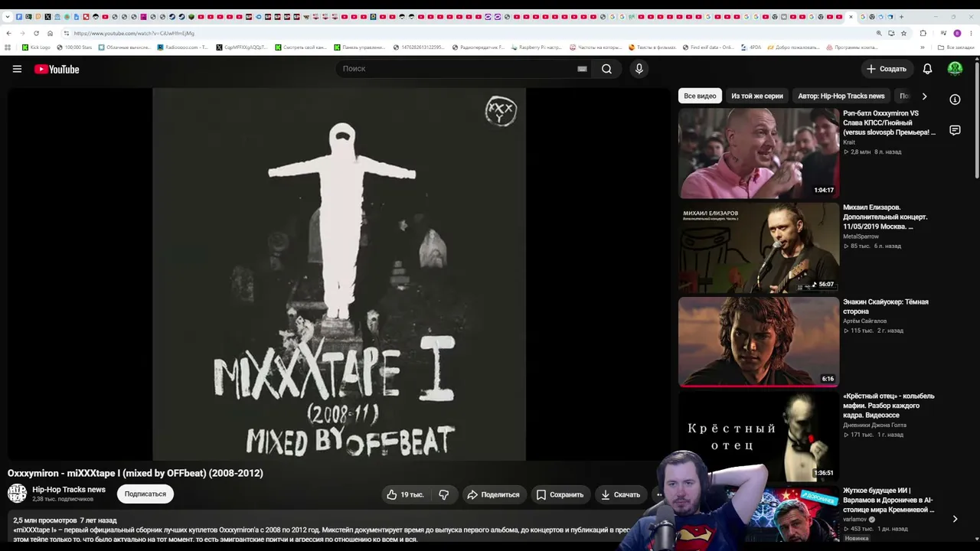Open browser zoom magnifier in address bar

[x=879, y=33]
